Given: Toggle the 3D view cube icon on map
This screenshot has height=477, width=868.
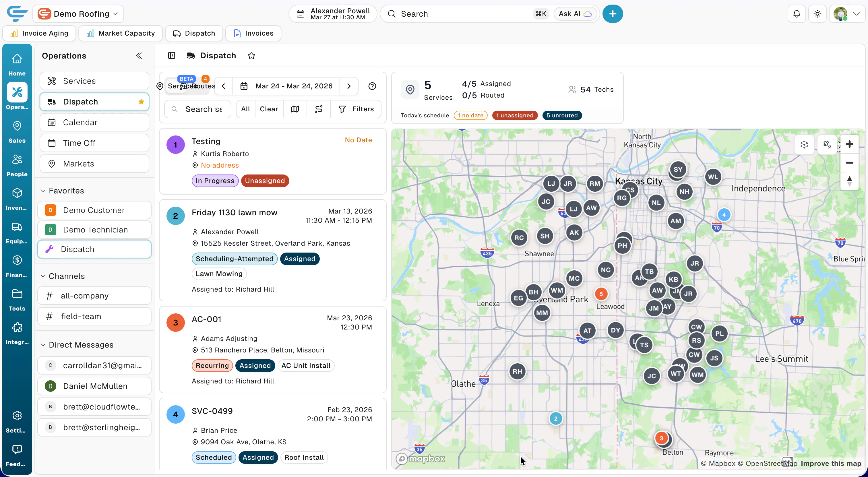Looking at the screenshot, I should click(x=804, y=145).
